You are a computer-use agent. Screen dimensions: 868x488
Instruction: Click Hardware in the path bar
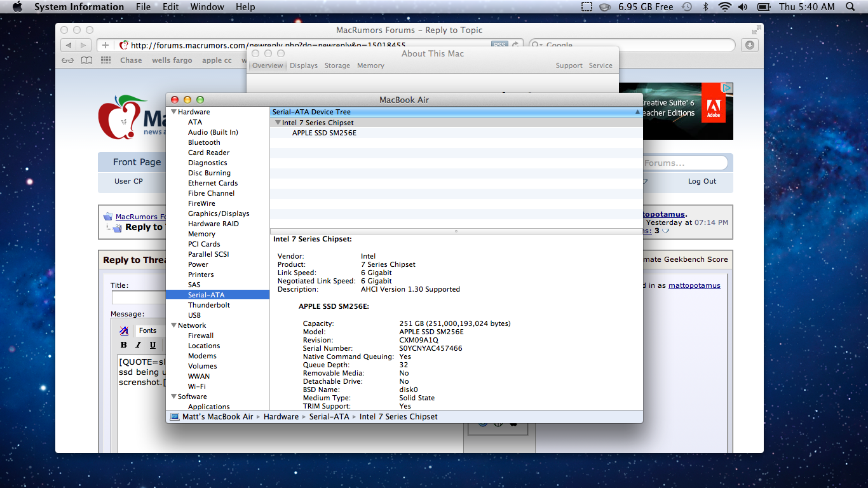281,417
